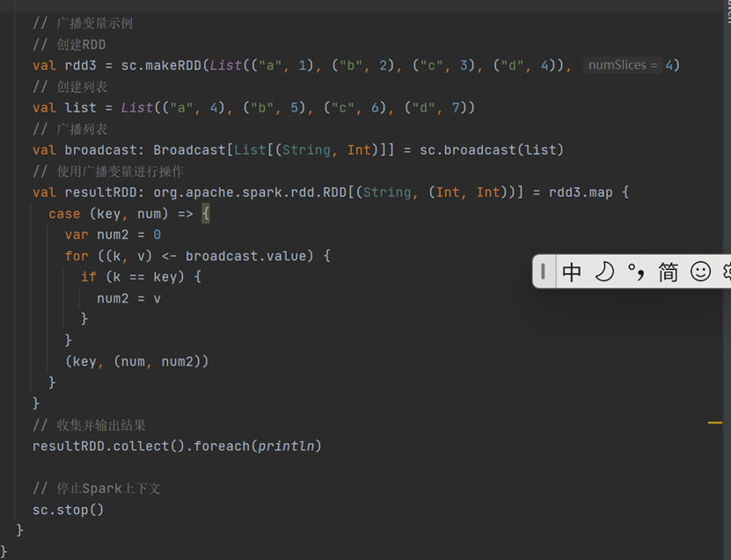Click the Broadcast type annotation
The height and width of the screenshot is (560, 731).
[x=189, y=150]
